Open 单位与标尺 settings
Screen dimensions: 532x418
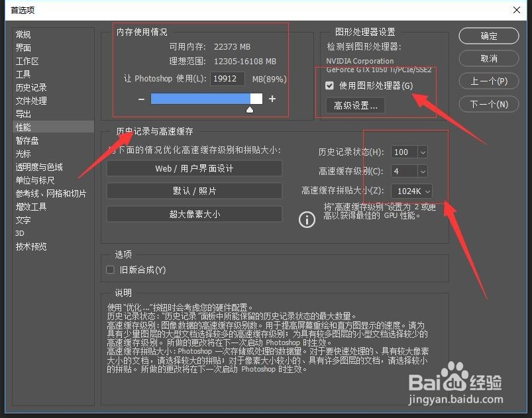coord(35,180)
